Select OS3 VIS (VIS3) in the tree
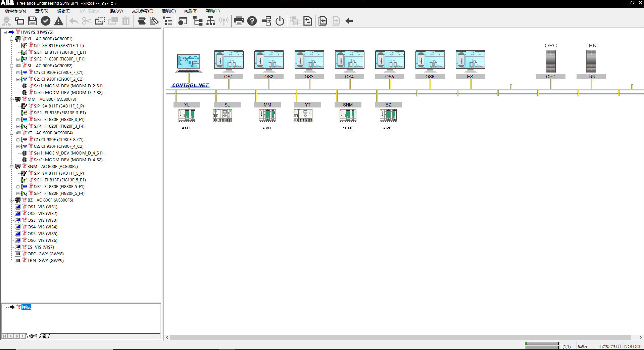644x350 pixels. [42, 220]
